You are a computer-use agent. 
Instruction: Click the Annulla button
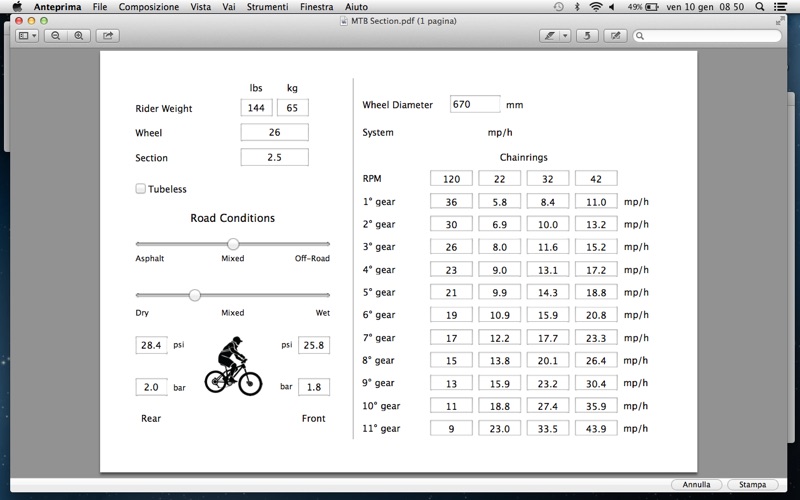[696, 485]
